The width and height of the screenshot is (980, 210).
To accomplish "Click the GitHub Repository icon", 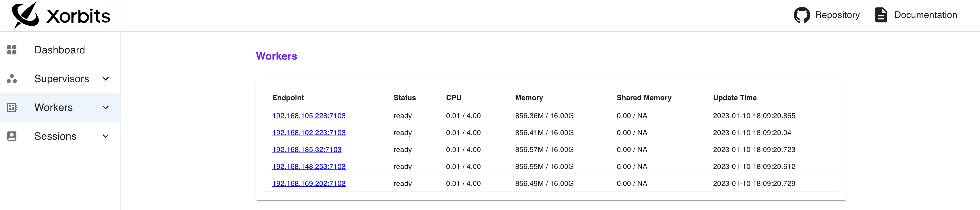I will click(802, 15).
